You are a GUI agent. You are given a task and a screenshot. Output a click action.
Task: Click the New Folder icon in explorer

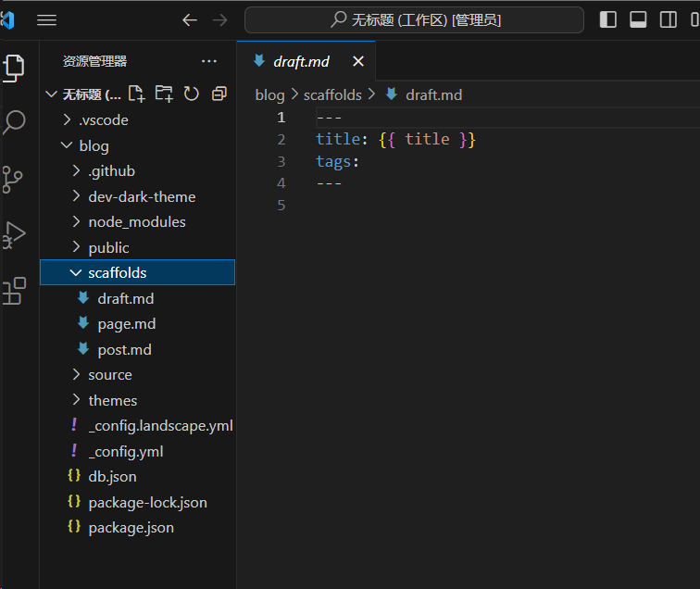(x=164, y=94)
